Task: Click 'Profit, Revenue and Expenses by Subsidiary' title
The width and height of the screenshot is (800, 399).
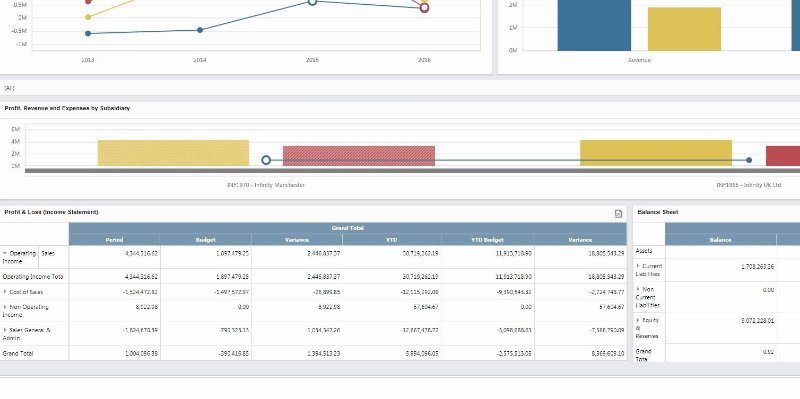Action: (x=67, y=108)
